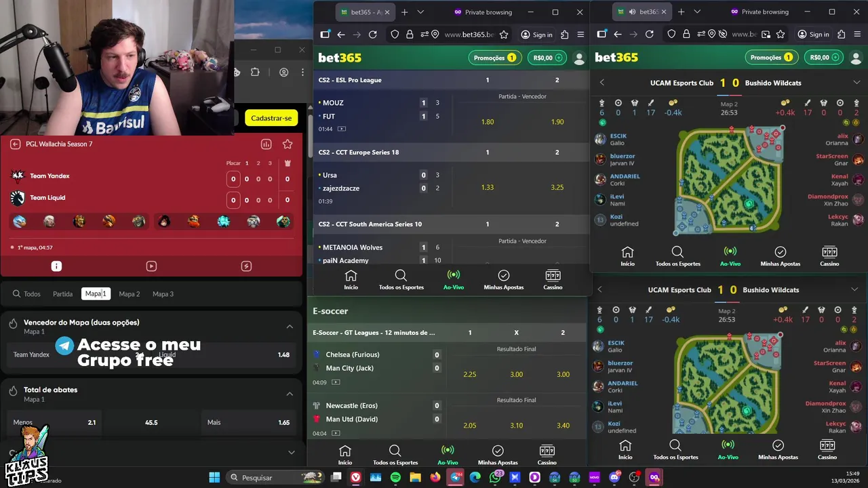Select the Partida tab
Image resolution: width=868 pixels, height=488 pixels.
coord(62,294)
